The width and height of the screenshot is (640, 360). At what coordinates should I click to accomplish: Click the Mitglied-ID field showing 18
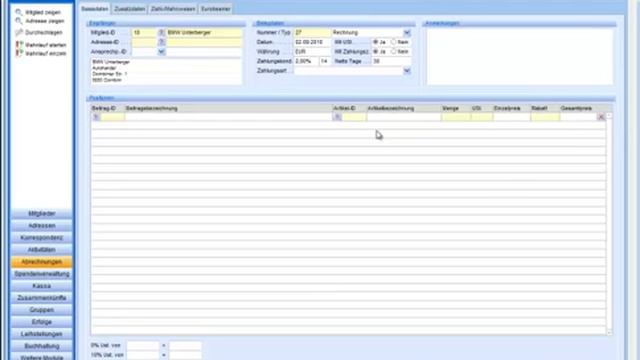(x=144, y=32)
